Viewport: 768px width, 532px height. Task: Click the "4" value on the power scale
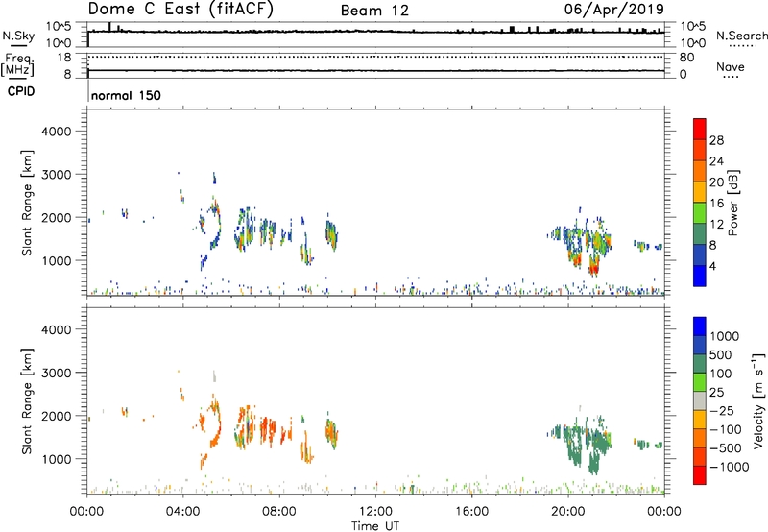(712, 266)
